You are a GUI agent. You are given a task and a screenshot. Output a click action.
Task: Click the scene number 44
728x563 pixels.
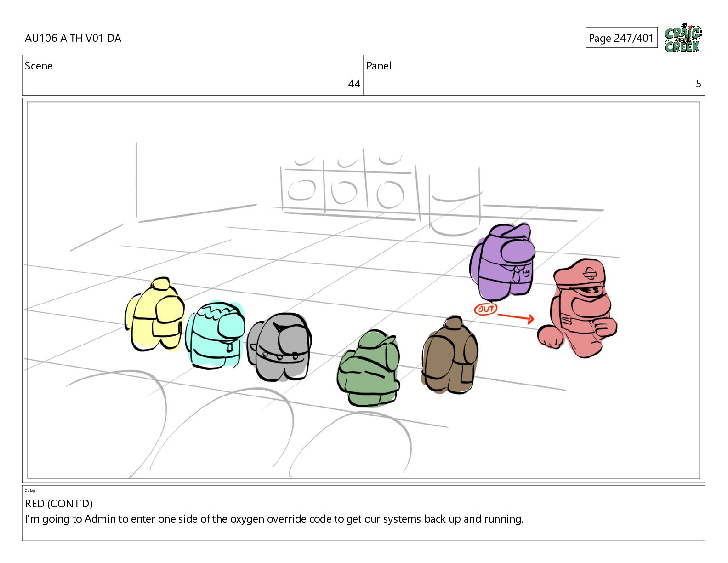(x=354, y=84)
